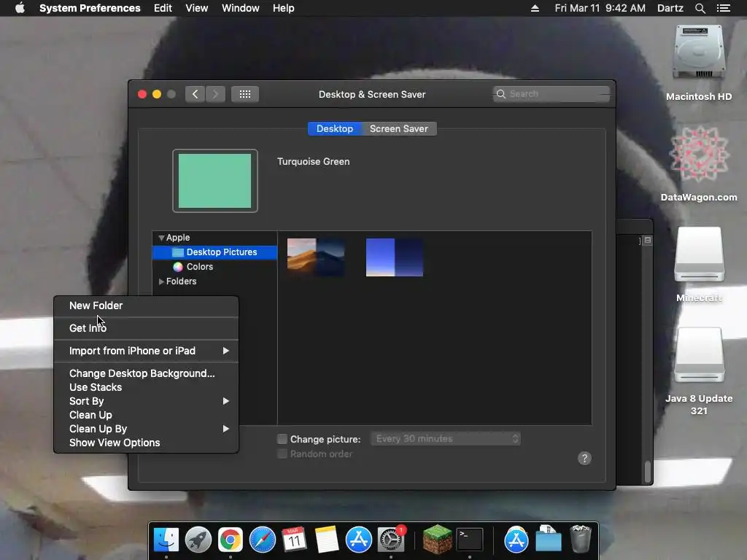Expand the Clean Up By submenu

146,429
